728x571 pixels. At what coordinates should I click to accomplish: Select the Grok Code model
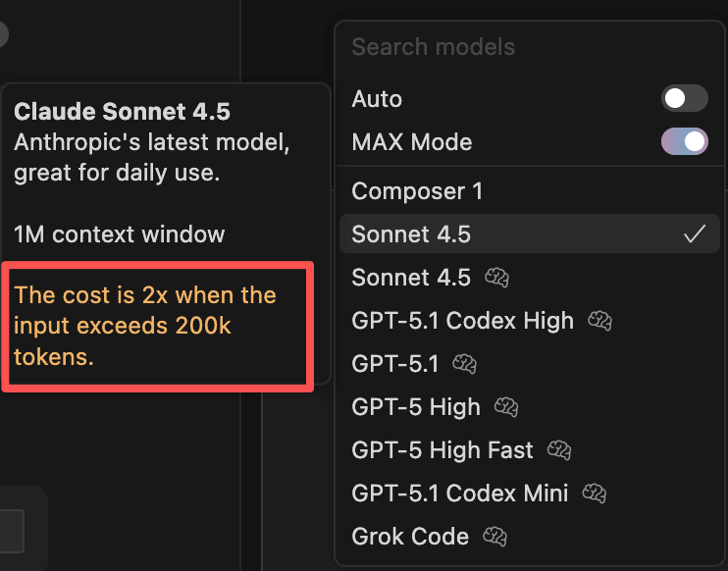point(410,537)
